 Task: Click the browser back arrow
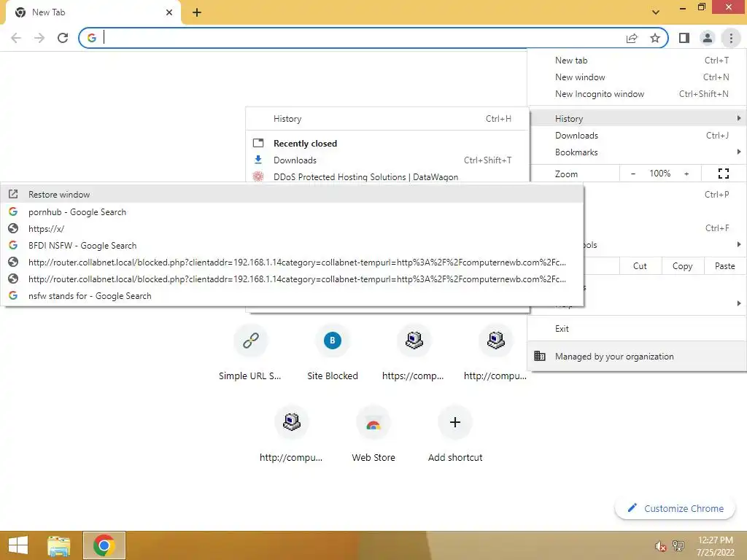(x=16, y=38)
